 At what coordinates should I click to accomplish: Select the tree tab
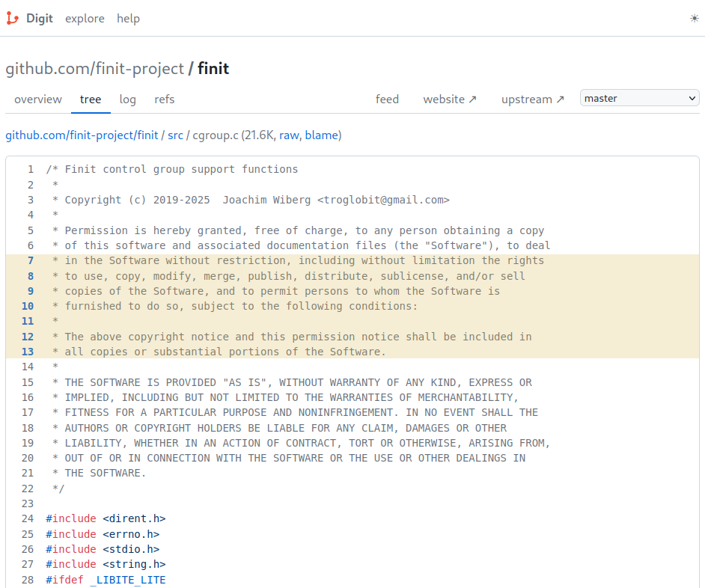[91, 99]
